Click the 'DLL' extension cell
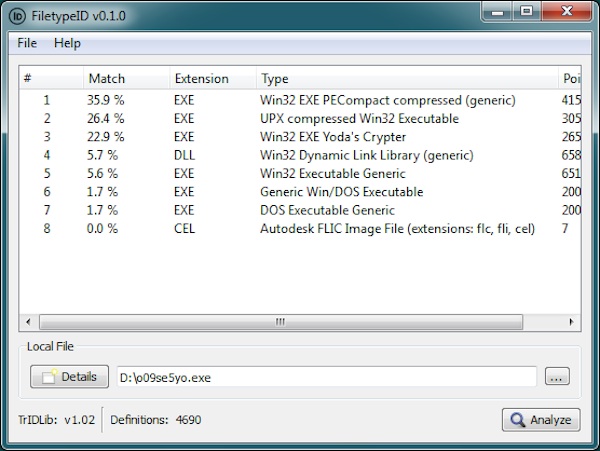 (184, 155)
